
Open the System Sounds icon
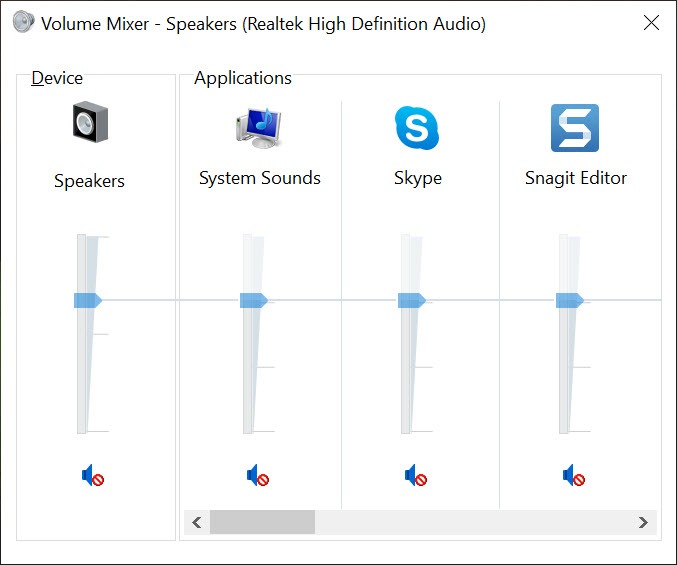tap(259, 127)
